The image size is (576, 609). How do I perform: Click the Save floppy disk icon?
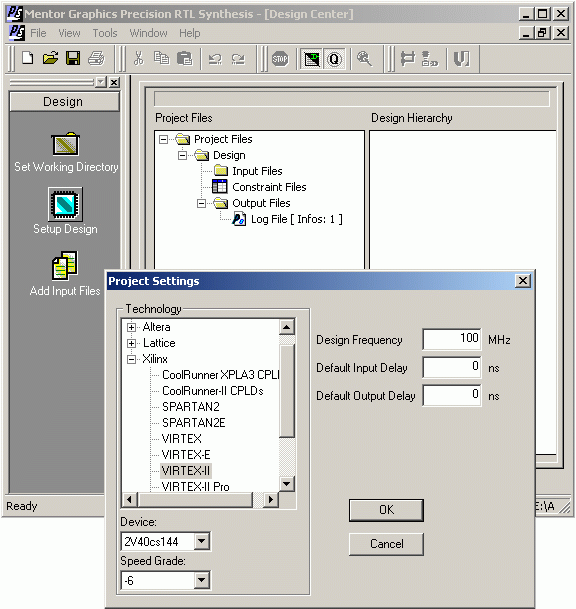pyautogui.click(x=73, y=59)
